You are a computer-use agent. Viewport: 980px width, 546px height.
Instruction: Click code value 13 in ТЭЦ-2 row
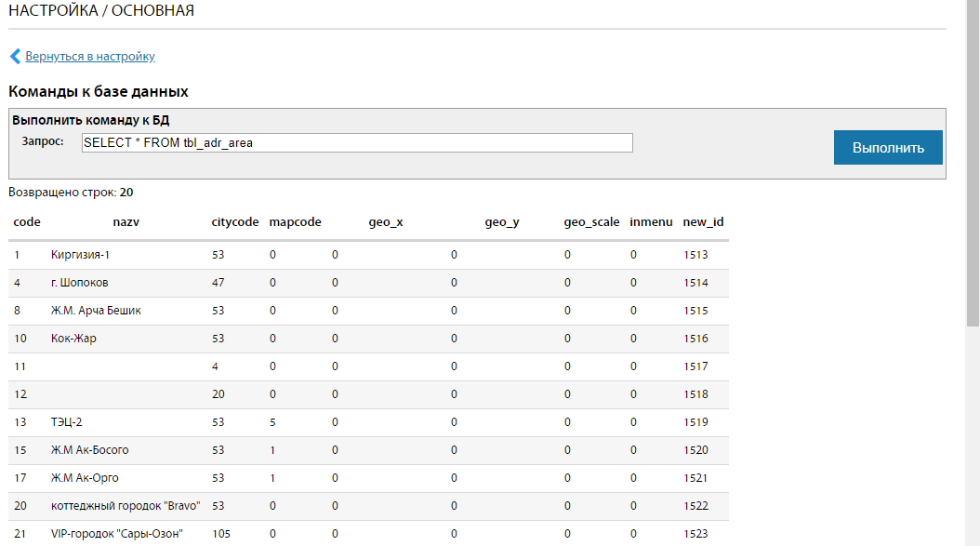click(20, 422)
